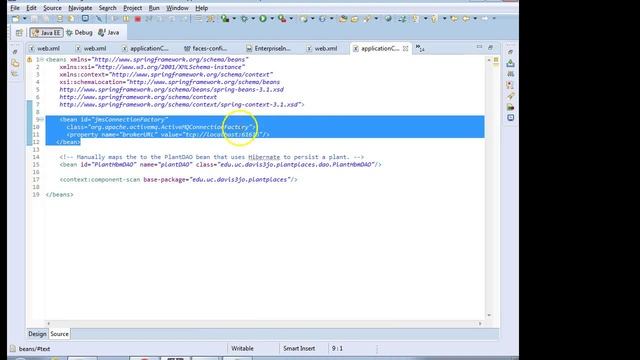Viewport: 640px width, 360px height.
Task: Click the Hibernate comment on line 14
Action: pyautogui.click(x=211, y=157)
